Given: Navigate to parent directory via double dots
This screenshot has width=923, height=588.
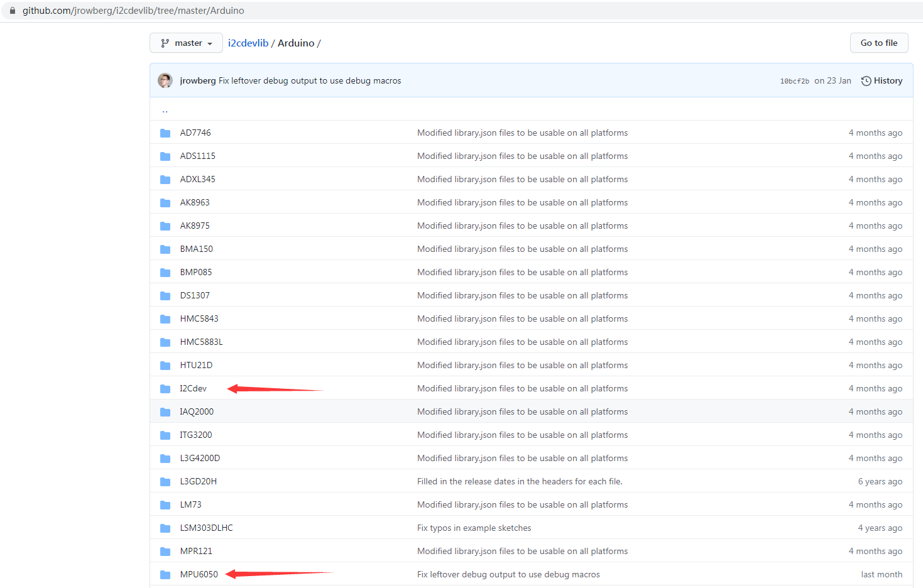Looking at the screenshot, I should pyautogui.click(x=165, y=109).
